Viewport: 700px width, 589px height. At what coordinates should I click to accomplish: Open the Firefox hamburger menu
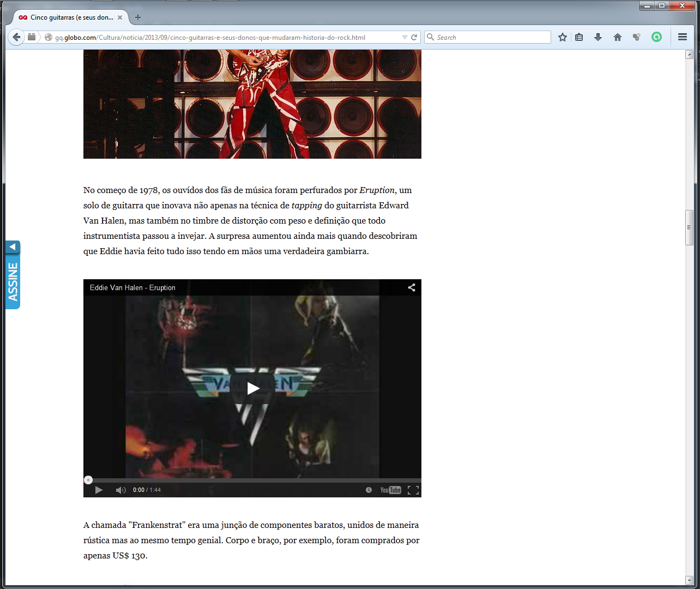(x=682, y=37)
